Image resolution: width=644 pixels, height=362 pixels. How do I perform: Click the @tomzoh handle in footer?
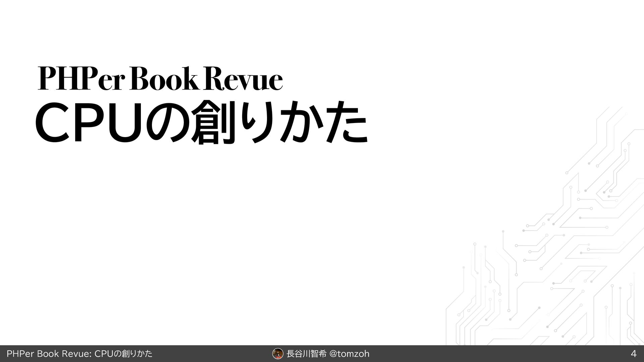tap(350, 354)
